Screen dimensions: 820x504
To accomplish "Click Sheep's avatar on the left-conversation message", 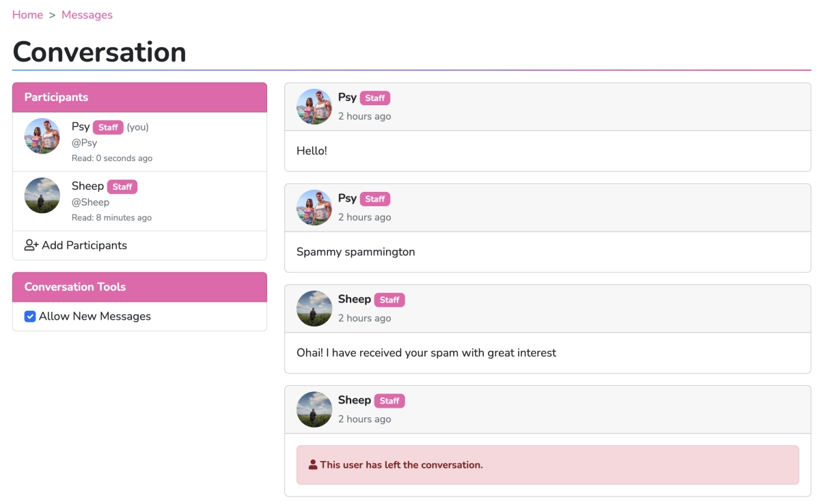I will click(314, 410).
